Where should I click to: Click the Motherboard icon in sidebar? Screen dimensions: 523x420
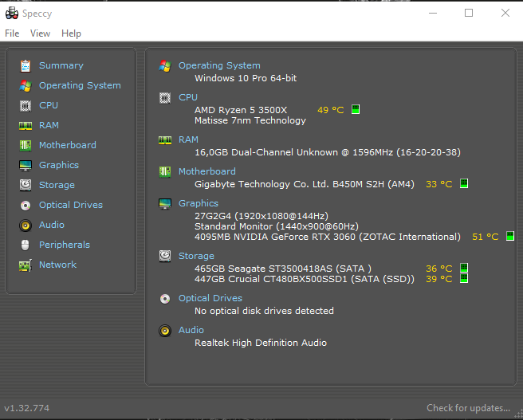tap(25, 145)
